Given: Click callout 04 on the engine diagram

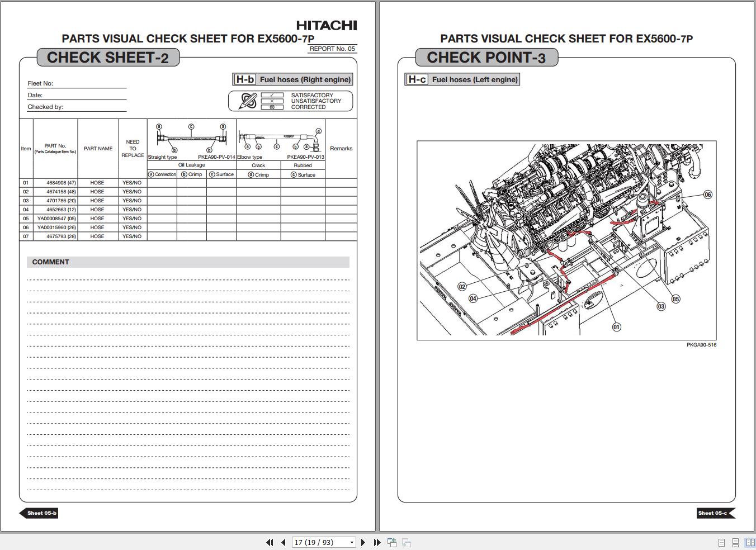Looking at the screenshot, I should click(x=473, y=298).
